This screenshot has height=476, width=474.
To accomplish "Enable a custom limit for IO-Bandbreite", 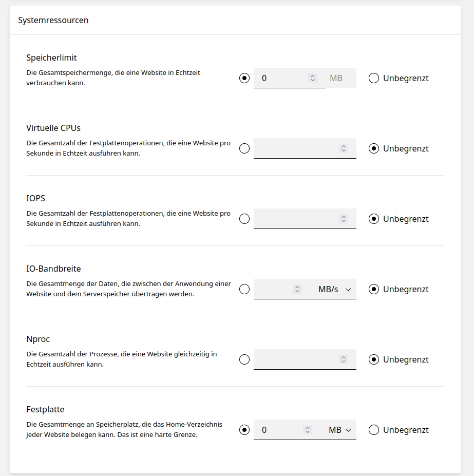I will pos(244,289).
